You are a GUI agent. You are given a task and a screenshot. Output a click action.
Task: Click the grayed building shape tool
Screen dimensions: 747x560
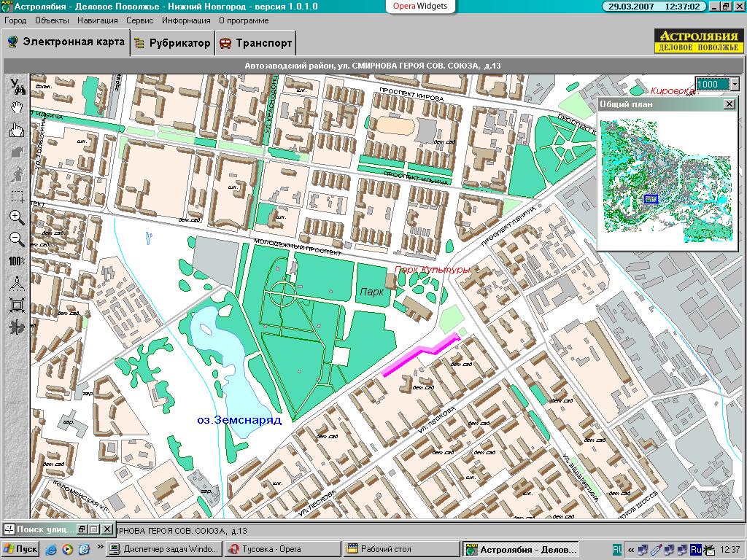pyautogui.click(x=18, y=153)
